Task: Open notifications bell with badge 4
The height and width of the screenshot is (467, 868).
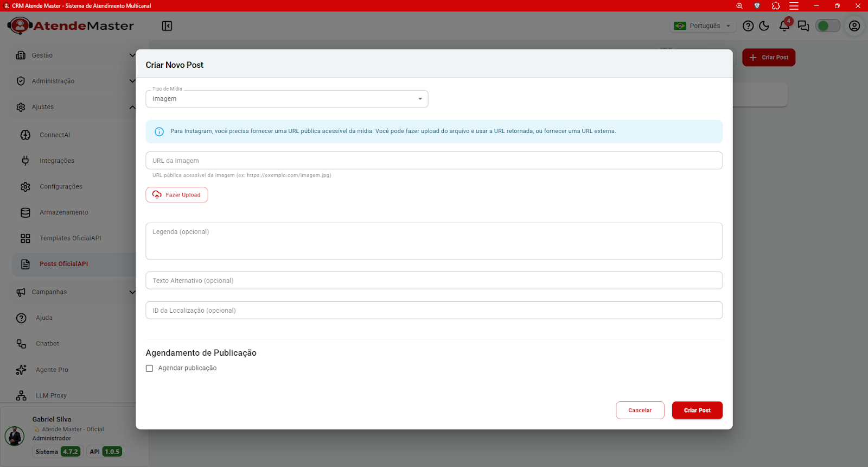Action: coord(784,26)
